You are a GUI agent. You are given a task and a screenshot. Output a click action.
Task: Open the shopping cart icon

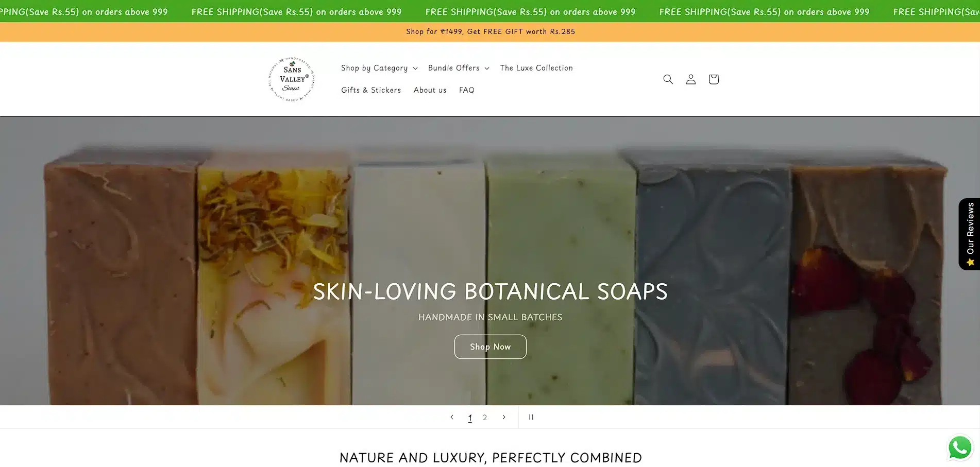point(713,79)
